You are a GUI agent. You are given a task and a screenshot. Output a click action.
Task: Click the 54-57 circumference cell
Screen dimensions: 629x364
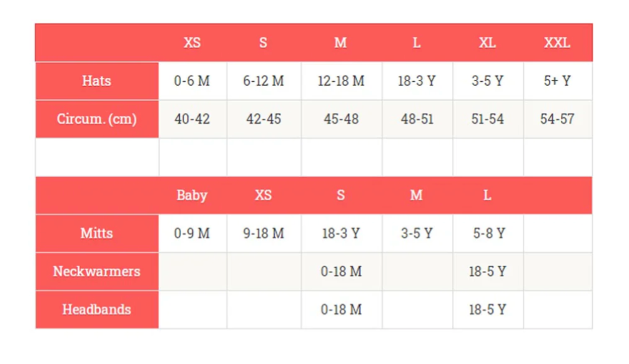tap(557, 119)
